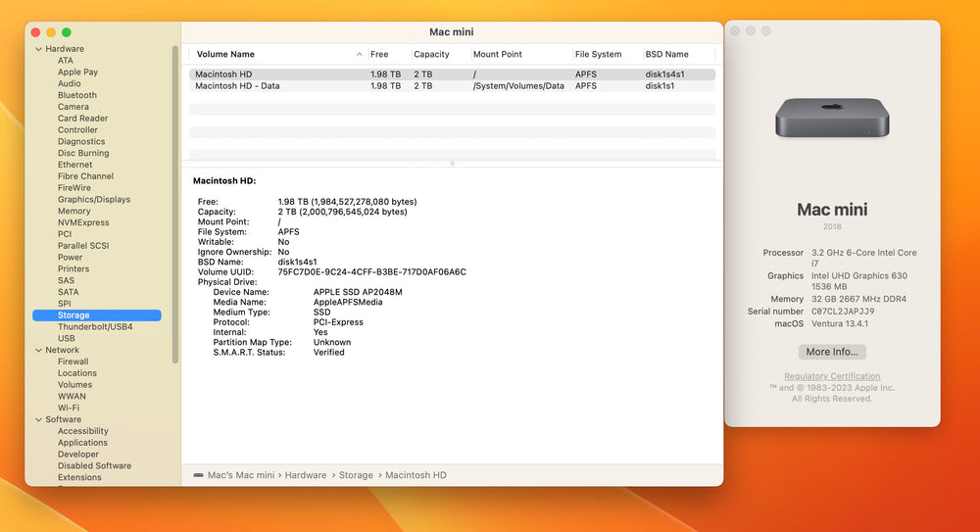The height and width of the screenshot is (532, 980).
Task: Click the pane splitter handle dot
Action: pos(453,164)
